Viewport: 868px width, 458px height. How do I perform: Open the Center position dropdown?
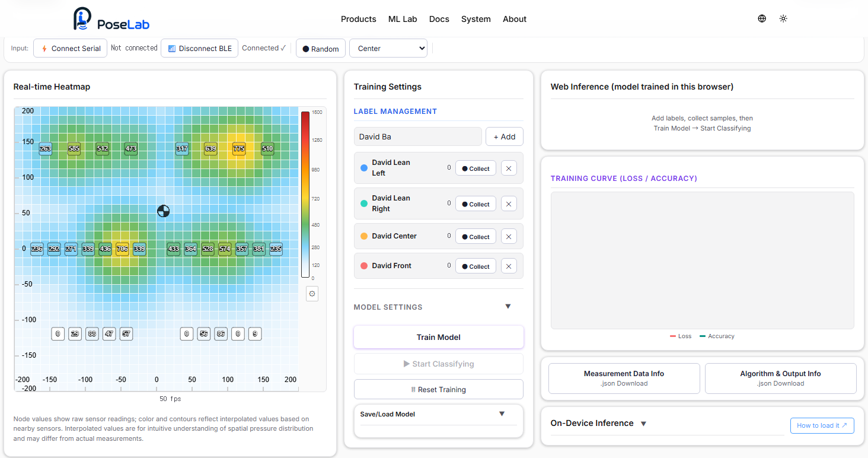[388, 49]
